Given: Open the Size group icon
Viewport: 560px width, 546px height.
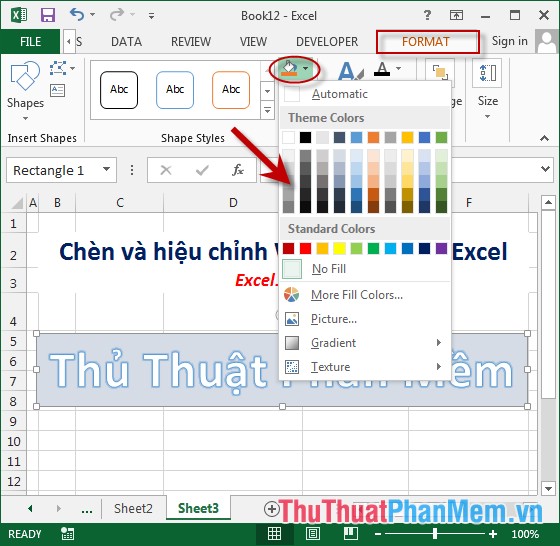Looking at the screenshot, I should [x=488, y=73].
